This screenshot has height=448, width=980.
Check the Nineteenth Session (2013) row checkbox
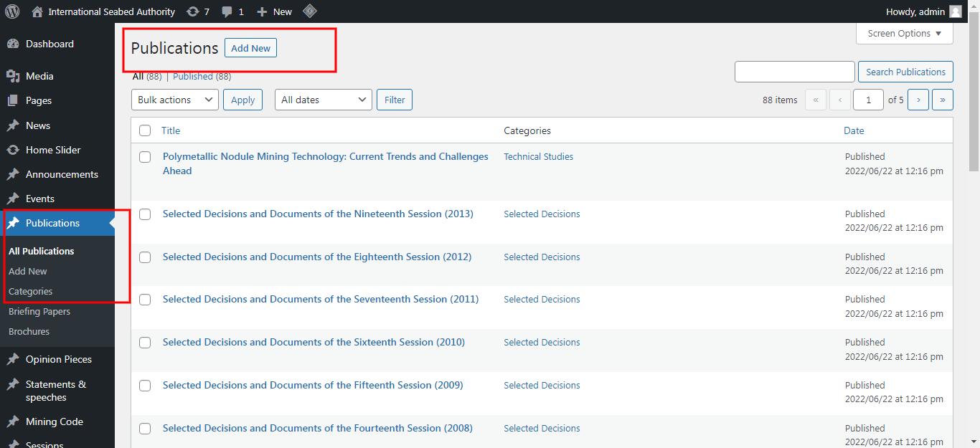[x=145, y=214]
